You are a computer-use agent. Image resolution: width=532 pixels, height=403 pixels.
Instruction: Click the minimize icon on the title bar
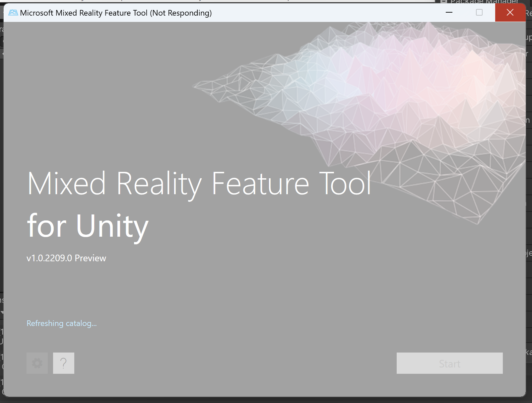(449, 13)
